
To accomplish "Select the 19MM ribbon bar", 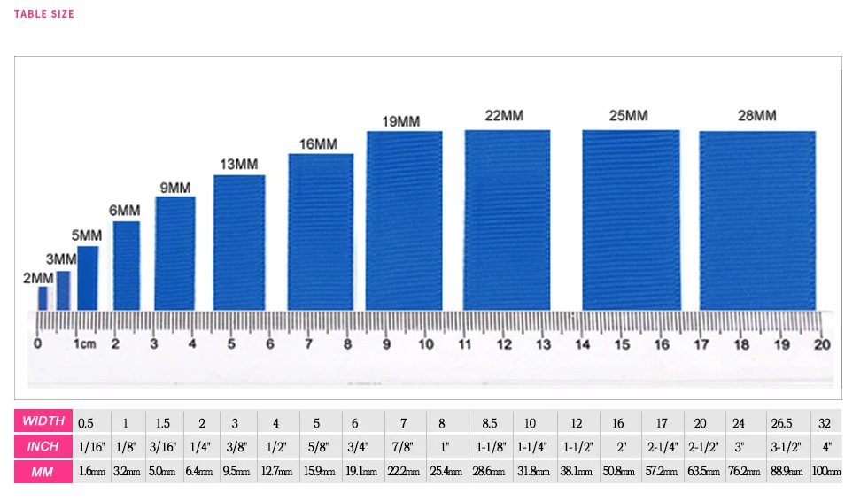I will 404,220.
